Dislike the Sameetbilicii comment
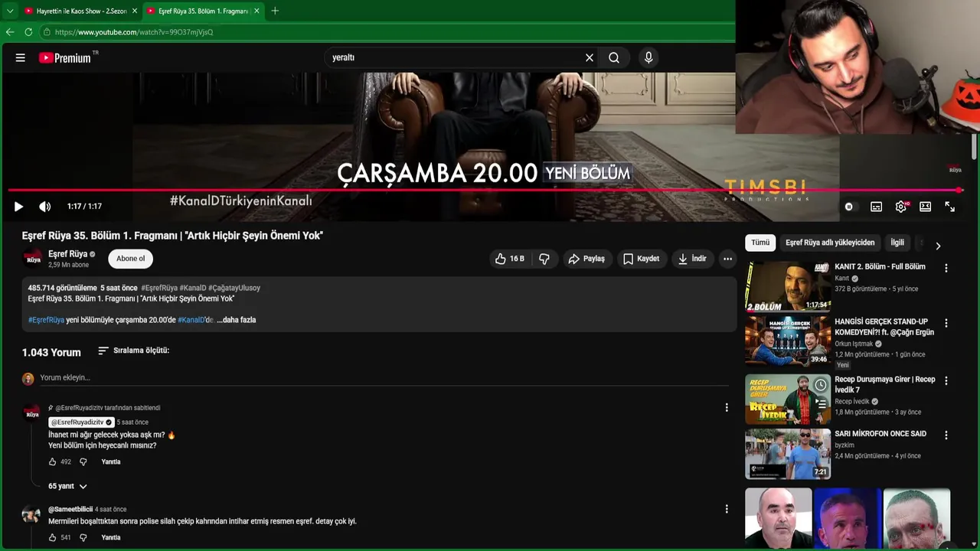980x551 pixels. 83,538
